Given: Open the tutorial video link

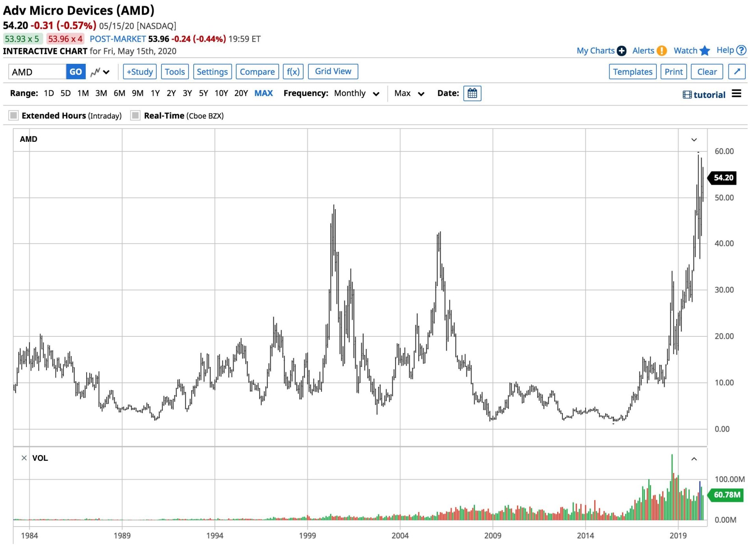Looking at the screenshot, I should click(x=704, y=95).
